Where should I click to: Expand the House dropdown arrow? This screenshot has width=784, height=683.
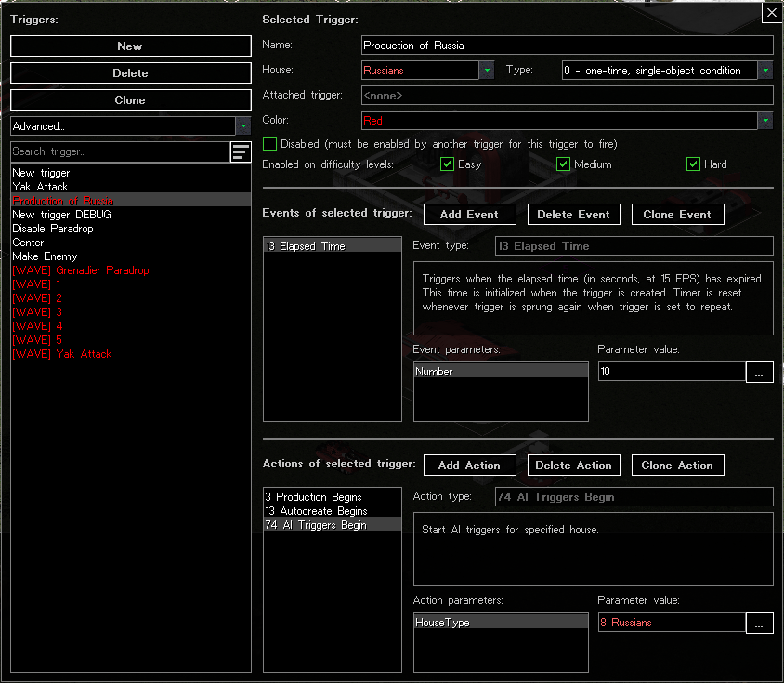487,71
